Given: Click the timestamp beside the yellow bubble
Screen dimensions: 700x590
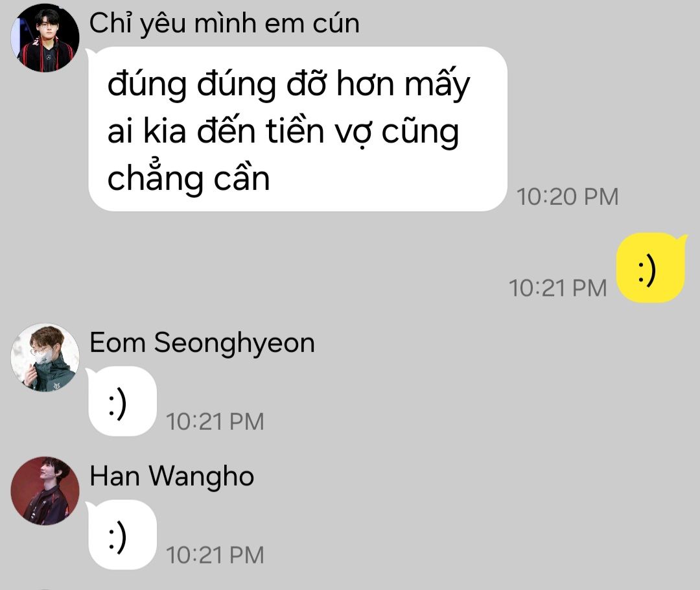Looking at the screenshot, I should pos(557,288).
